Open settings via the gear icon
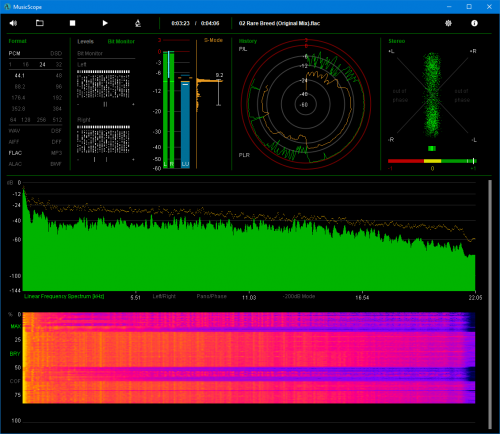 tap(448, 23)
